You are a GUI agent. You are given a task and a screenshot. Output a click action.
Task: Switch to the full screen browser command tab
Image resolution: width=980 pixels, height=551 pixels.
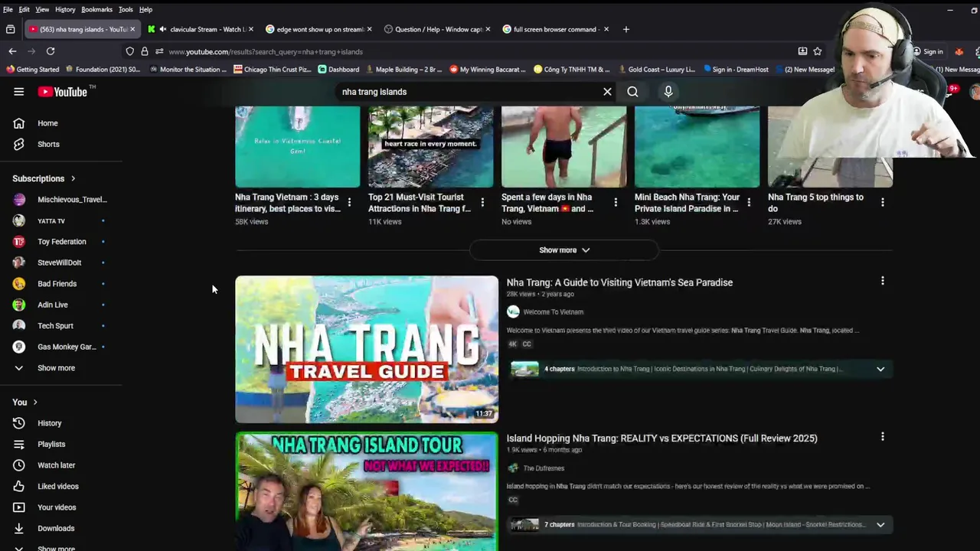pyautogui.click(x=555, y=29)
